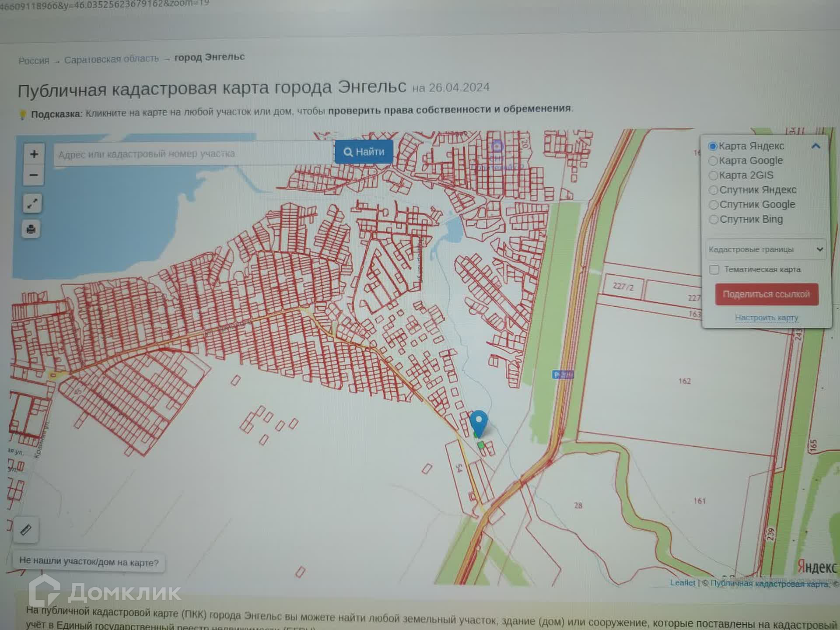The width and height of the screenshot is (840, 630).
Task: Click the green parcel square below the pin
Action: (481, 445)
